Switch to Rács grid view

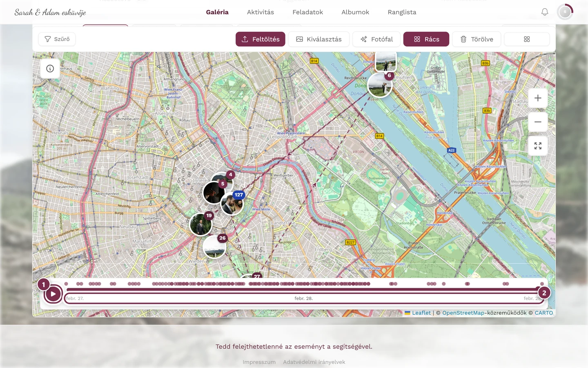coord(426,39)
